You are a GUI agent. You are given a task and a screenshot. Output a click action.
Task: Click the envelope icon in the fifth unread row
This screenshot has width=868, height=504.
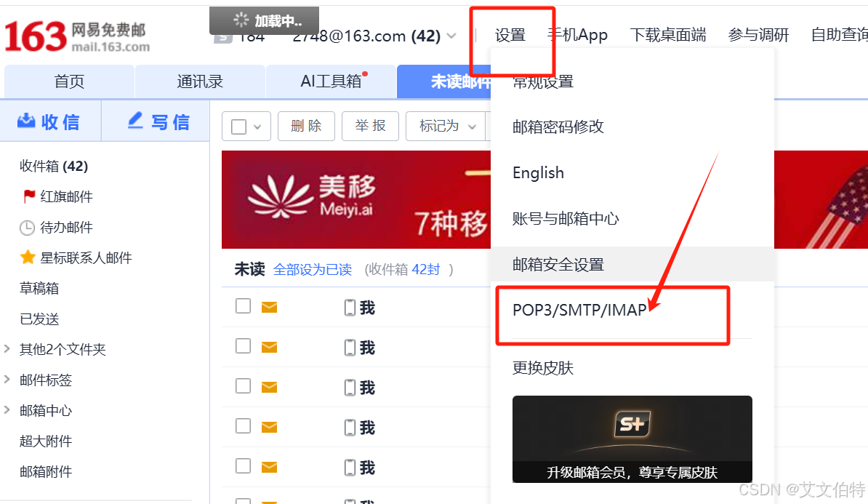(269, 468)
